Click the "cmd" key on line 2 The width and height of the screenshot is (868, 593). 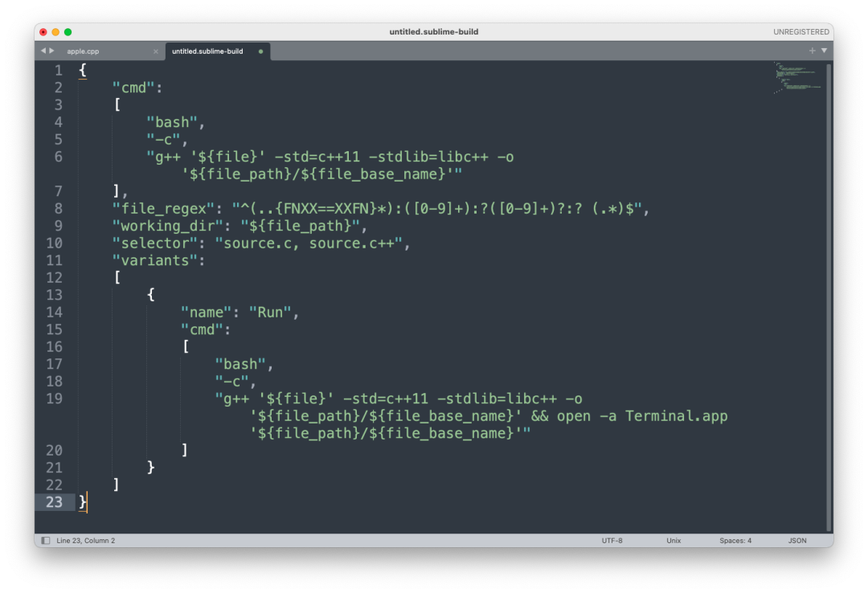coord(133,88)
